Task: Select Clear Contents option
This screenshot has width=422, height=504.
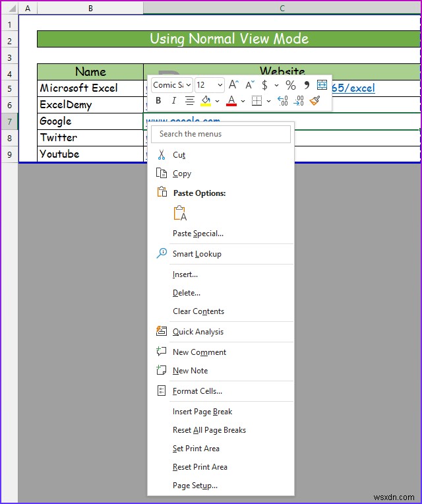Action: [x=221, y=311]
